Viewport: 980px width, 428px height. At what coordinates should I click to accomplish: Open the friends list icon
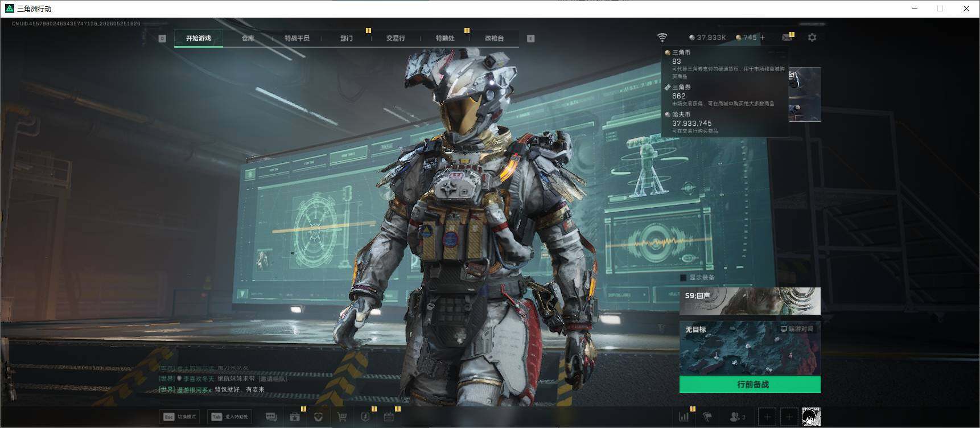click(737, 417)
